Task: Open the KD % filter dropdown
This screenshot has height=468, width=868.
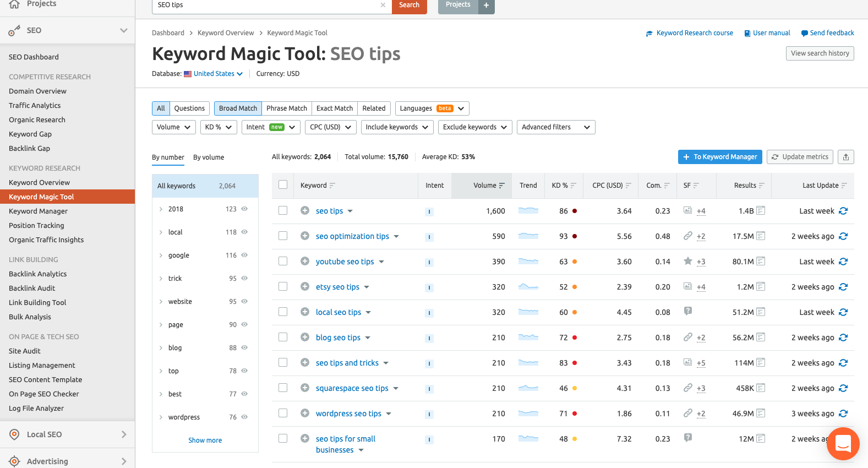Action: tap(219, 127)
